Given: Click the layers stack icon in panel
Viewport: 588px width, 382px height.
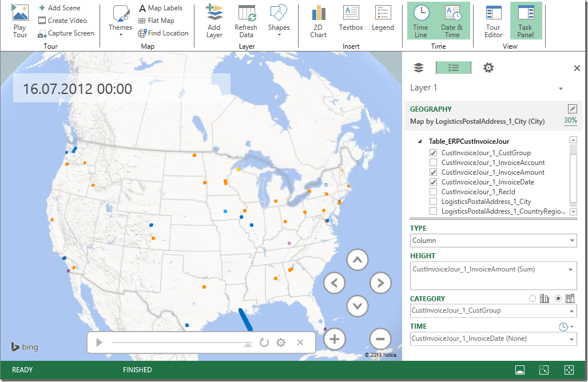Looking at the screenshot, I should pos(419,68).
